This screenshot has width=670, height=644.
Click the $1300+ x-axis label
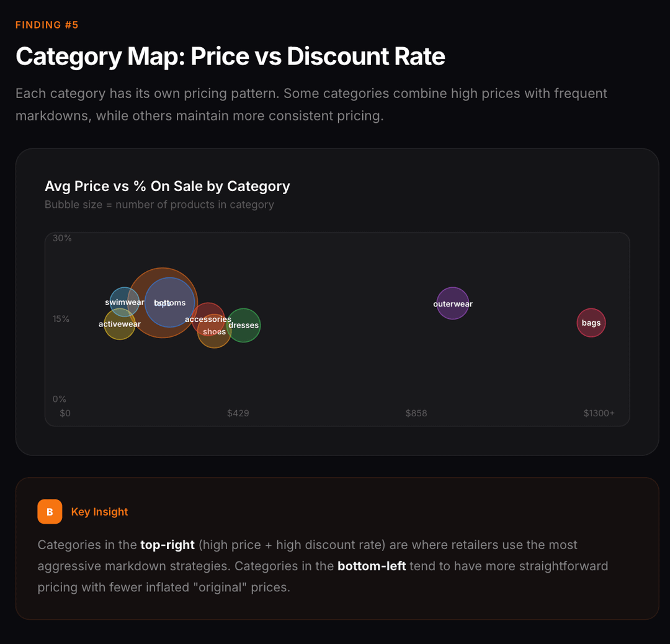[x=599, y=413]
